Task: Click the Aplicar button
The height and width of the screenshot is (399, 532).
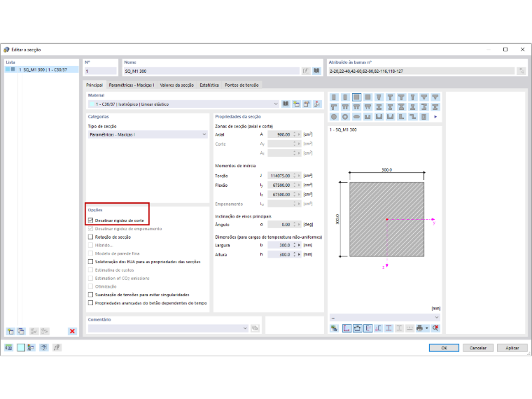Action: tap(512, 348)
